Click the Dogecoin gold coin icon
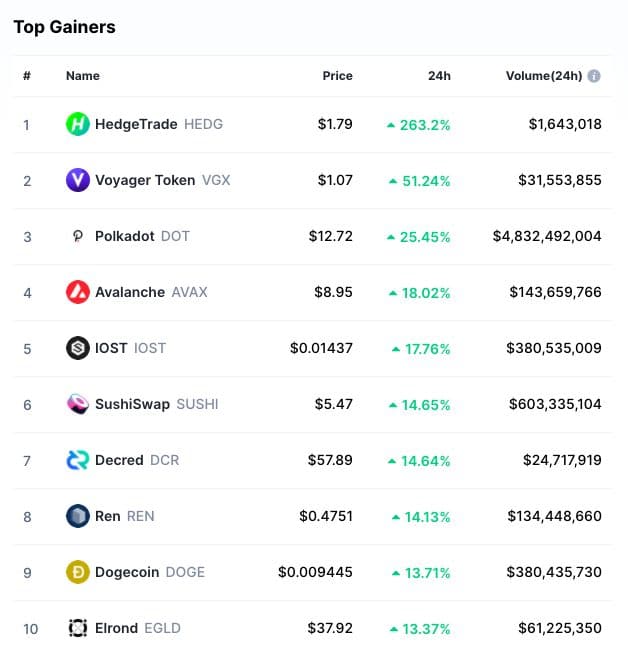The image size is (628, 656). click(x=78, y=573)
